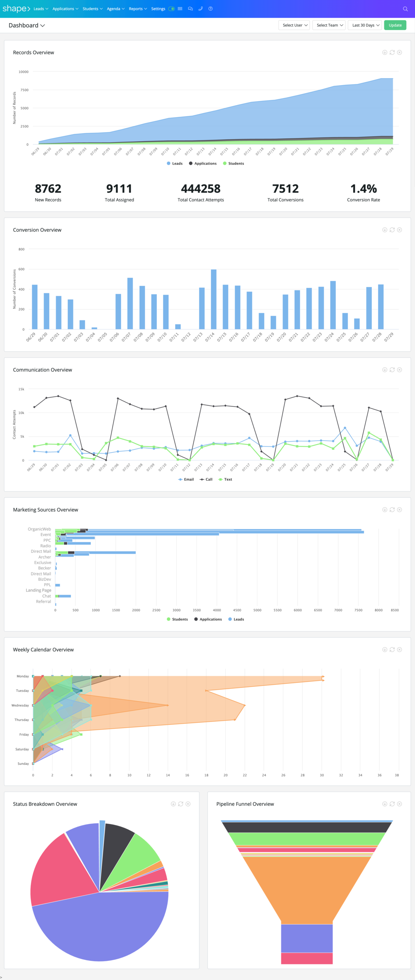The image size is (415, 980).
Task: Click the Shape logo link
Action: coord(16,9)
